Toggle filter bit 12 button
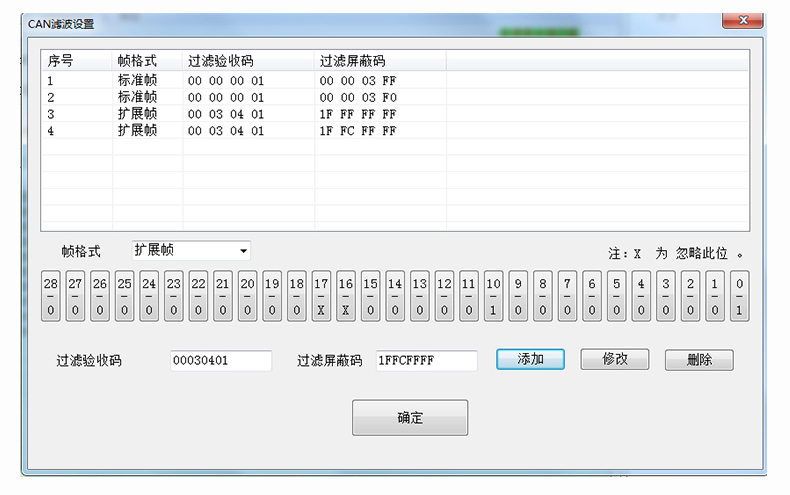This screenshot has width=790, height=495. 444,296
